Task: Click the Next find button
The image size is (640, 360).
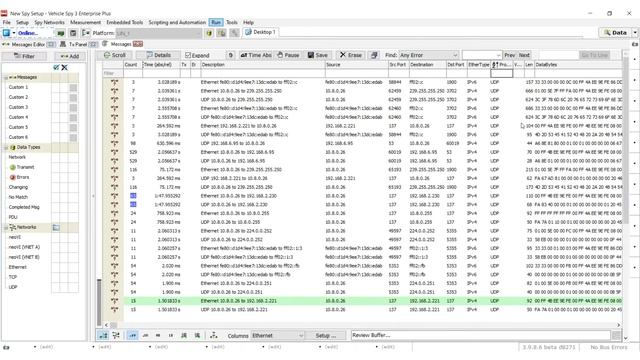Action: tap(524, 55)
